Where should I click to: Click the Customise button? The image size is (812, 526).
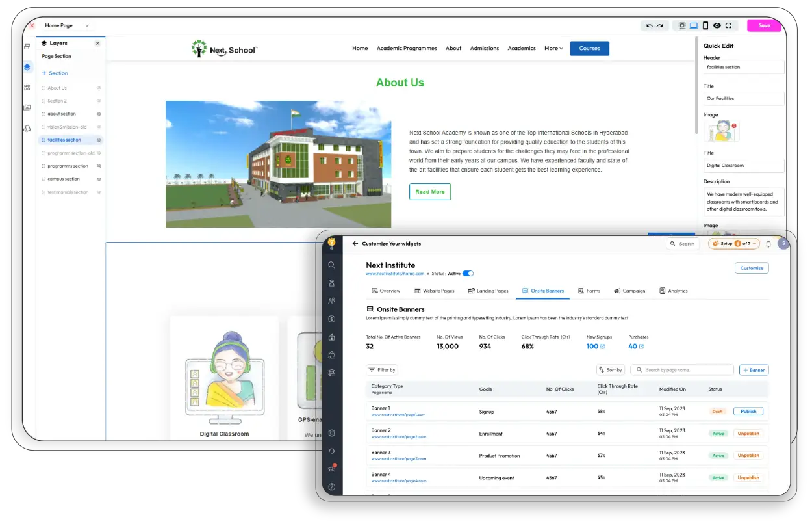pos(752,268)
